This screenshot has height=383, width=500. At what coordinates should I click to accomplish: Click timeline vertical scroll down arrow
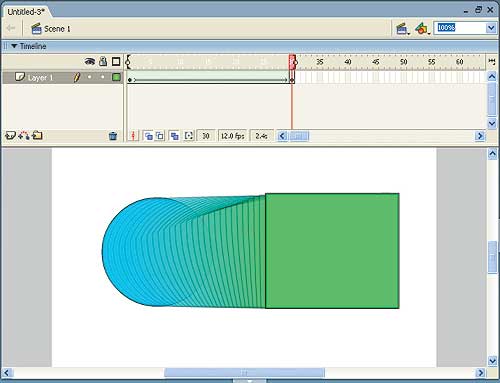(x=492, y=123)
